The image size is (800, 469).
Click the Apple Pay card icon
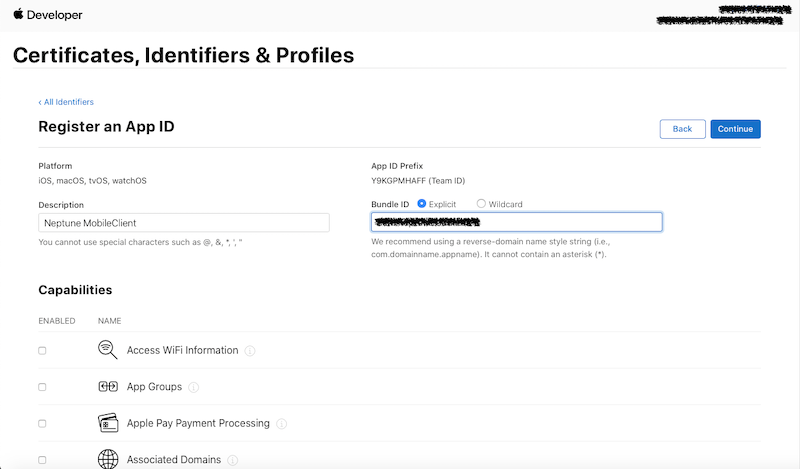[x=108, y=423]
